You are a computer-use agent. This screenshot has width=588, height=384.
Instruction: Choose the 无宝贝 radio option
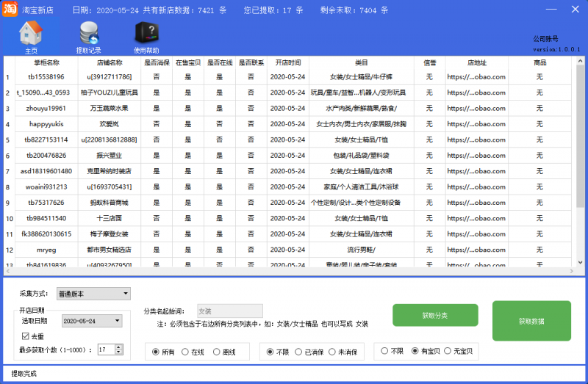(448, 352)
